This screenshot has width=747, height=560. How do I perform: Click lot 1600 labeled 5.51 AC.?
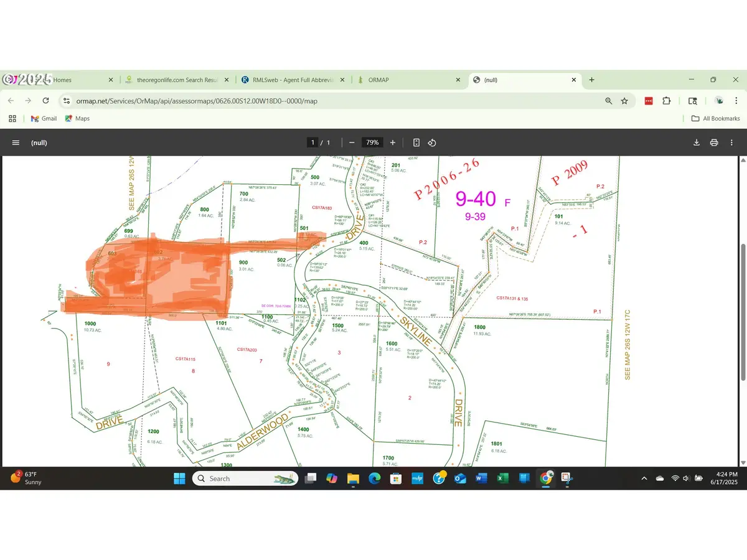(392, 346)
